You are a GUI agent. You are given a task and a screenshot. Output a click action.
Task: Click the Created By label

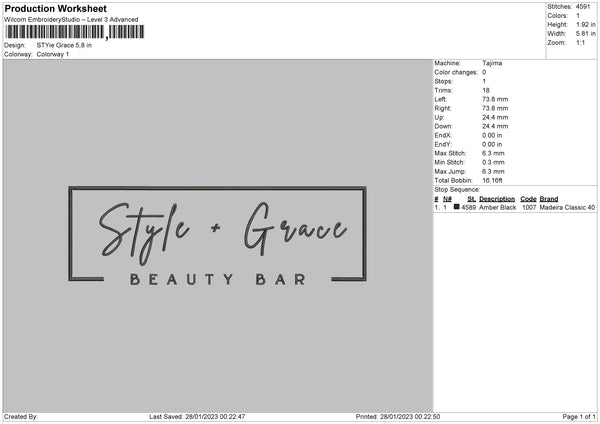click(21, 417)
